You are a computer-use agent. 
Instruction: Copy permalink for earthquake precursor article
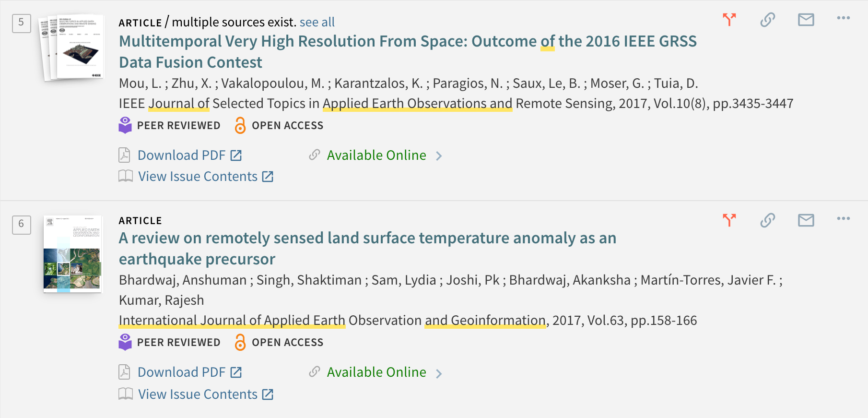click(767, 220)
